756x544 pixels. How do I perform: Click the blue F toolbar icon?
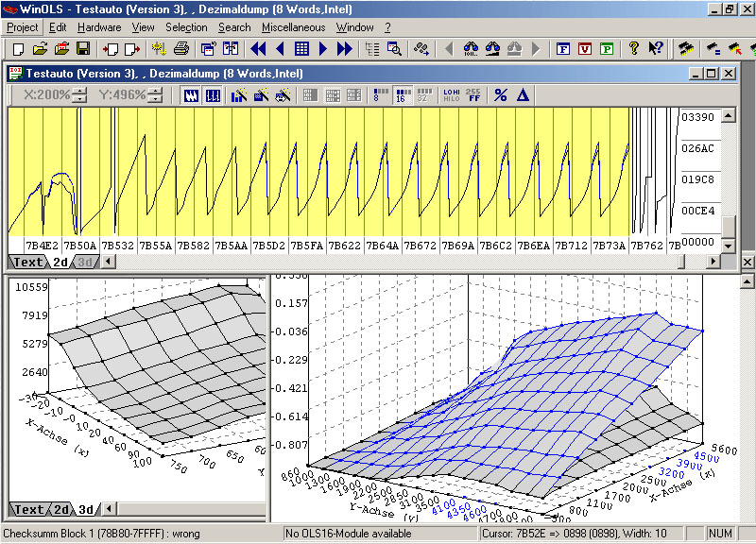point(564,49)
